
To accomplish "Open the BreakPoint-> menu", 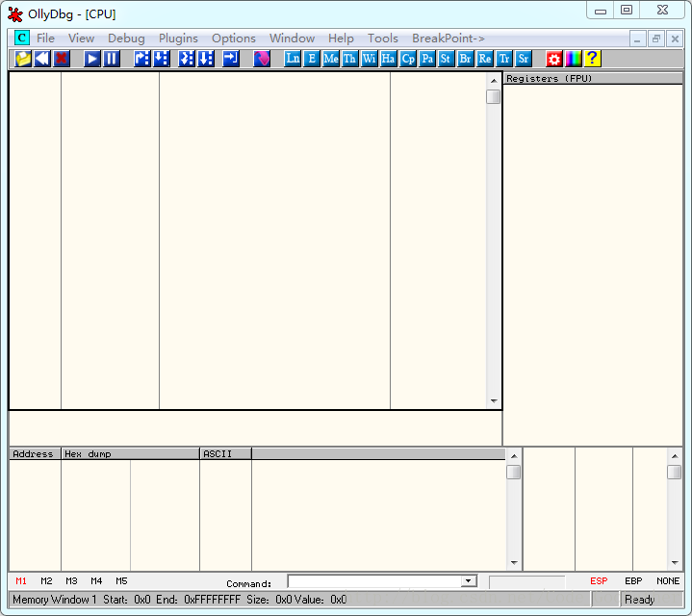I will [x=449, y=38].
